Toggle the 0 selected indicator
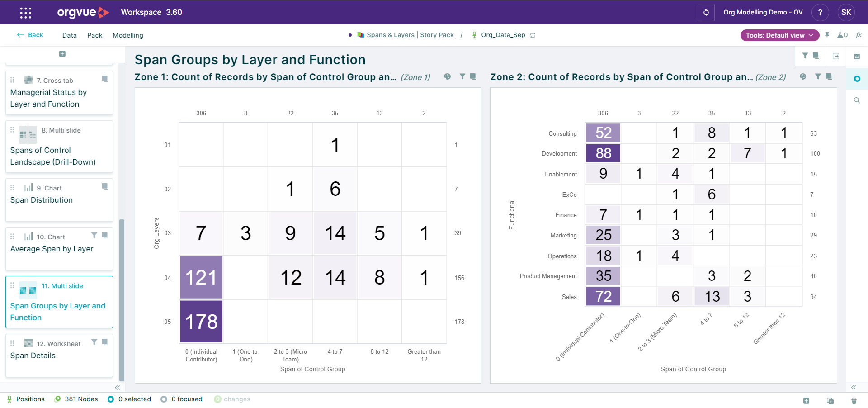The height and width of the screenshot is (408, 868). (x=129, y=399)
